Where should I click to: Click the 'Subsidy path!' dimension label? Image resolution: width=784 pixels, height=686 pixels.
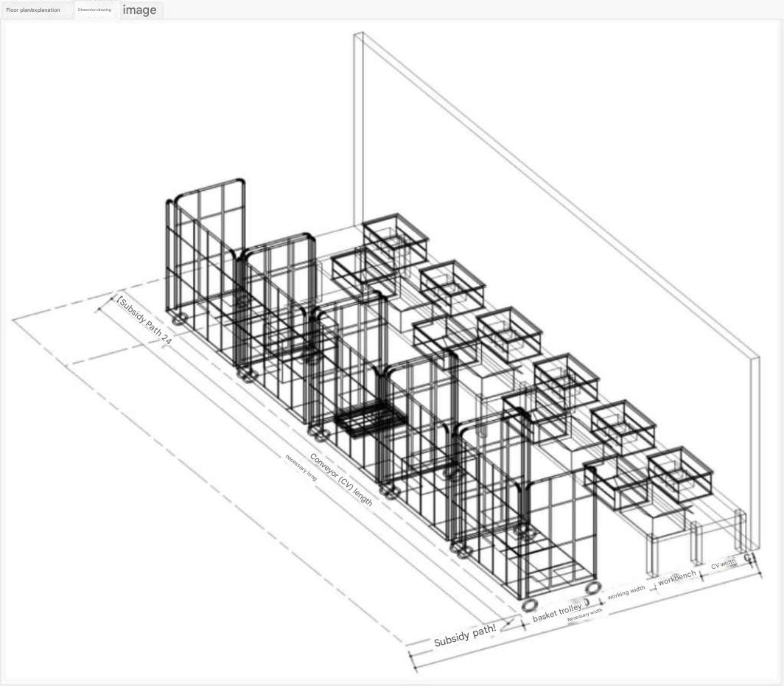tap(464, 636)
